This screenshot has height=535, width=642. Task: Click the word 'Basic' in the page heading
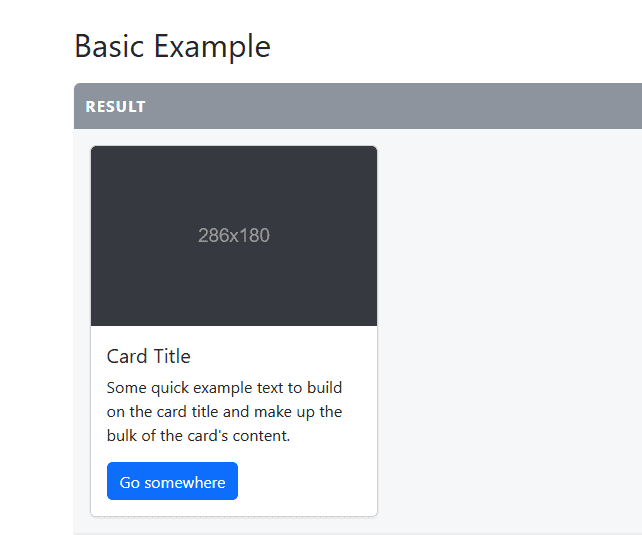pyautogui.click(x=109, y=46)
